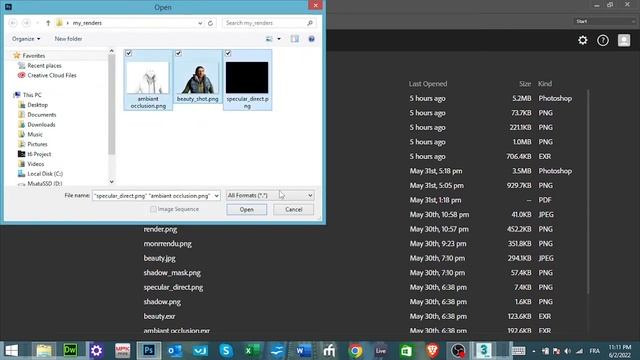The height and width of the screenshot is (360, 640).
Task: Open Windows Start button on taskbar
Action: (11, 351)
